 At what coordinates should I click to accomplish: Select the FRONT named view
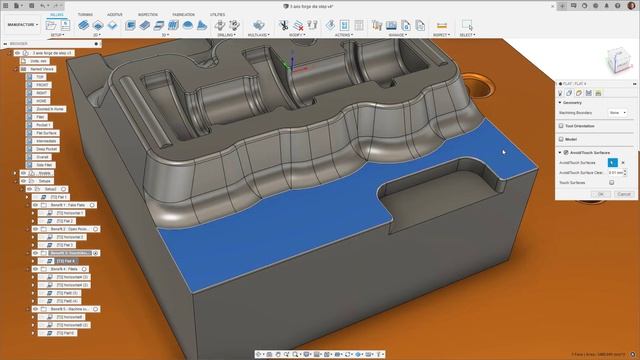coord(42,85)
